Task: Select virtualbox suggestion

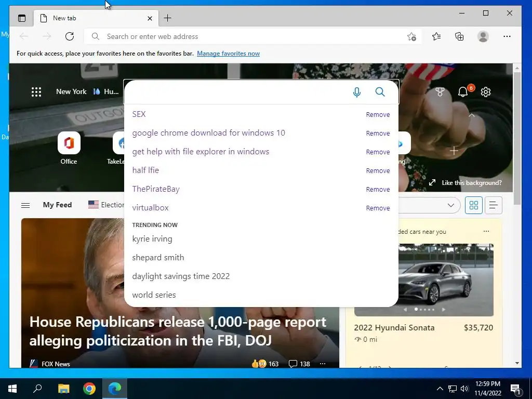Action: 150,208
